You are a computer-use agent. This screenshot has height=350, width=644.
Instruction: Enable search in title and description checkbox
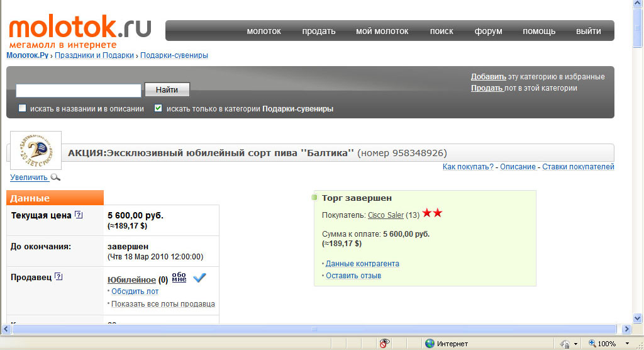click(x=23, y=108)
